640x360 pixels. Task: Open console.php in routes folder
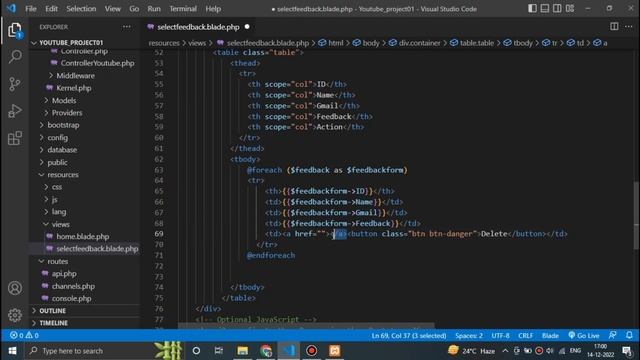point(71,298)
